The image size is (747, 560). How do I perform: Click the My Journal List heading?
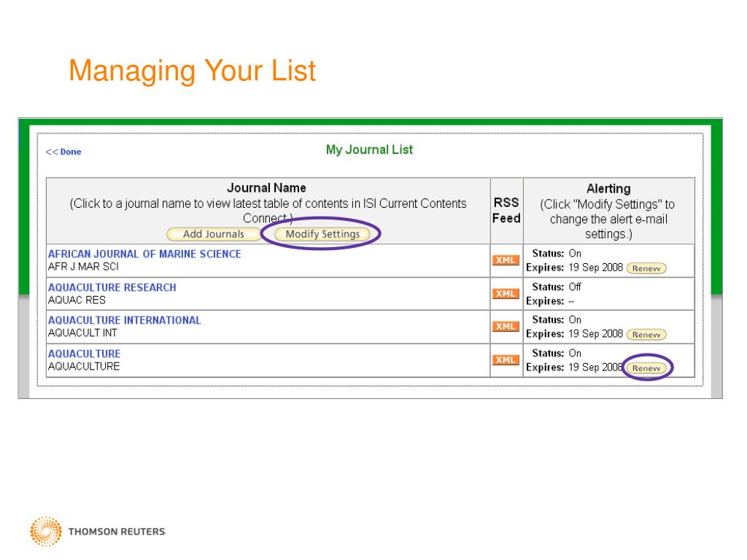coord(369,150)
